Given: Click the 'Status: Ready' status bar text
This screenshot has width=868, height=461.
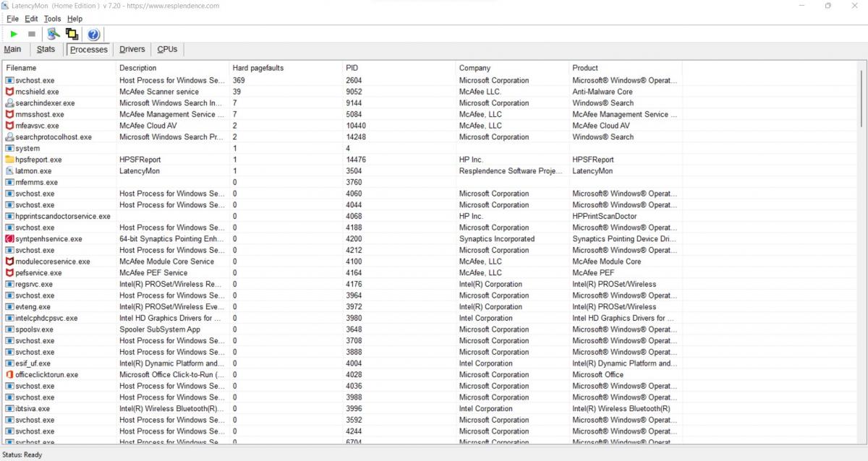Looking at the screenshot, I should coord(22,454).
